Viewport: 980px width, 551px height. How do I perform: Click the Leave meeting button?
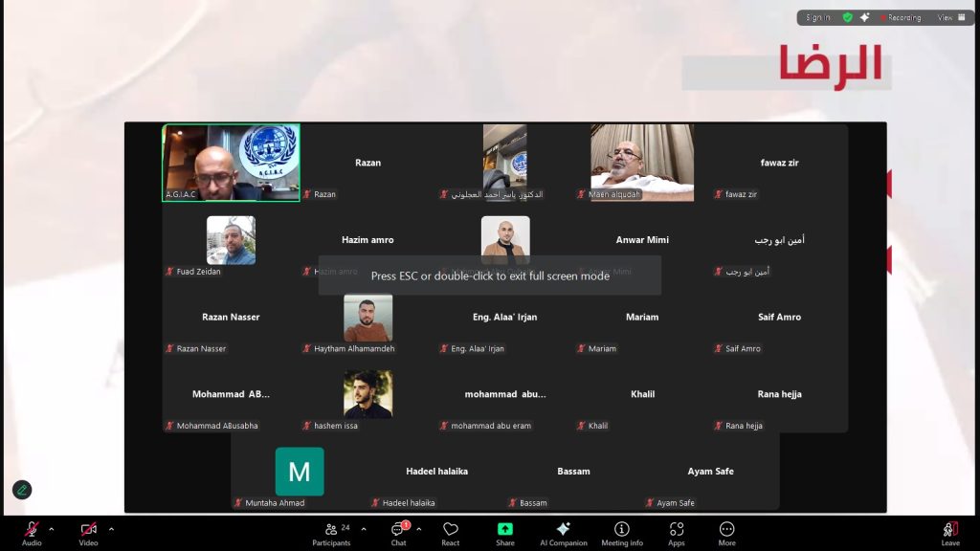[x=949, y=533]
